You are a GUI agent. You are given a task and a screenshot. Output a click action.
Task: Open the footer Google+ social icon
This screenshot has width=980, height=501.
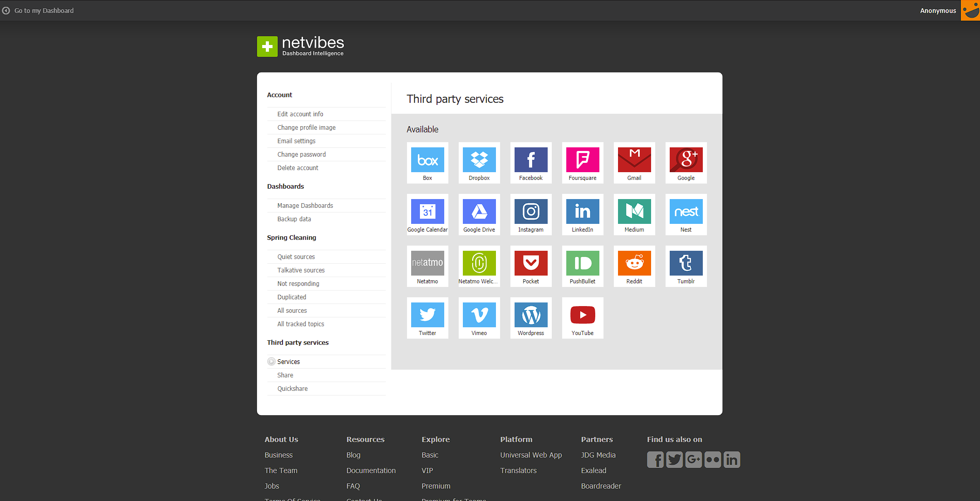point(693,460)
